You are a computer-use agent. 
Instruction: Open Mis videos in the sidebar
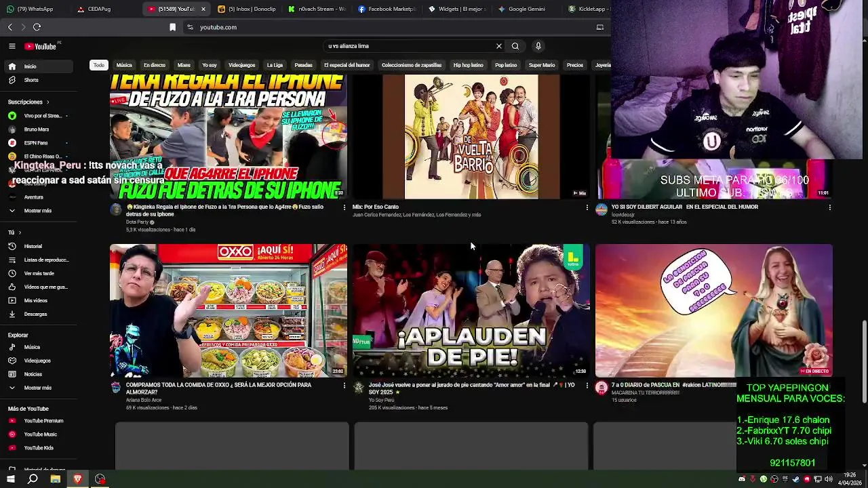39,300
